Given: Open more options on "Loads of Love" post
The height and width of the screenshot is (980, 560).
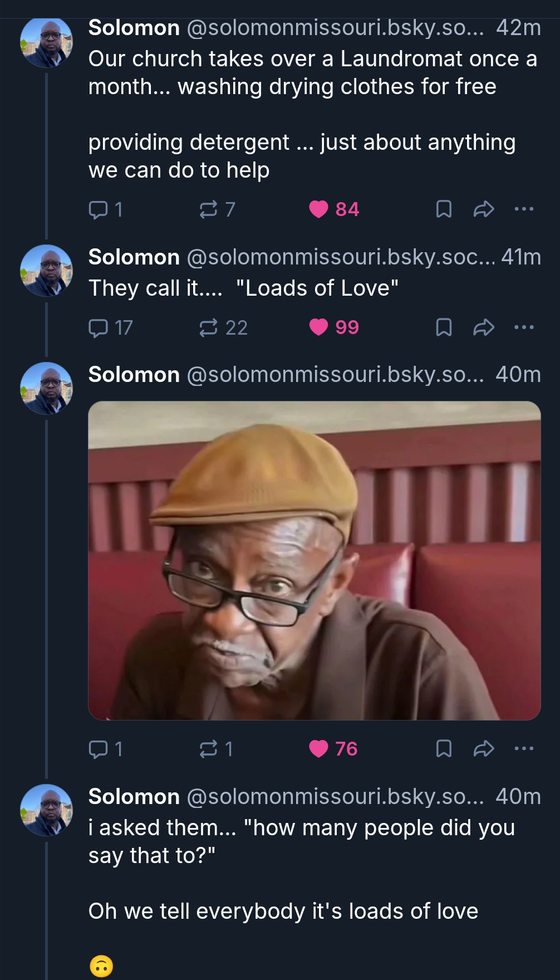Looking at the screenshot, I should [x=524, y=327].
